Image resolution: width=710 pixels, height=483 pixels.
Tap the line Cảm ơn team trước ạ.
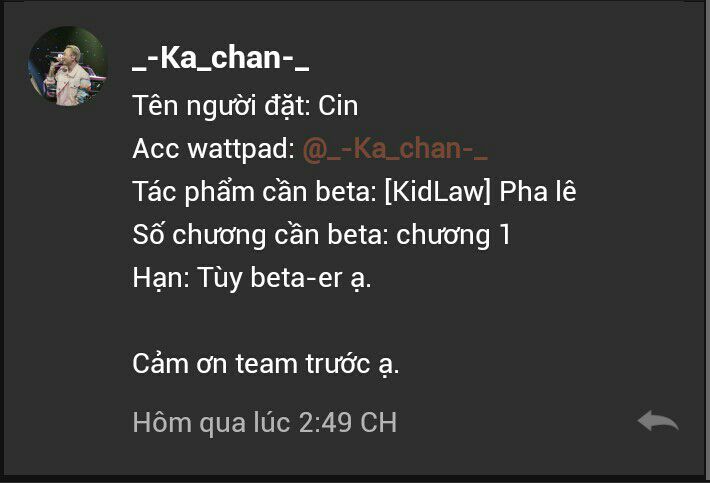coord(266,364)
